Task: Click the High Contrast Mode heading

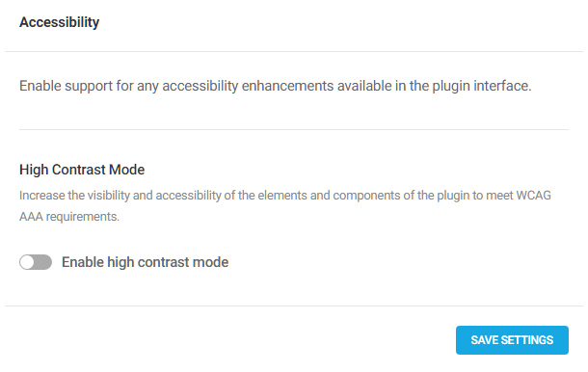Action: 82,170
